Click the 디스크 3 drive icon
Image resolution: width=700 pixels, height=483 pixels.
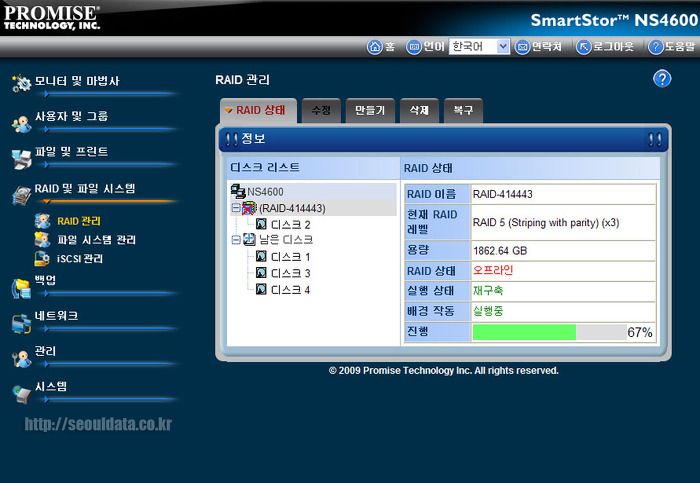262,273
